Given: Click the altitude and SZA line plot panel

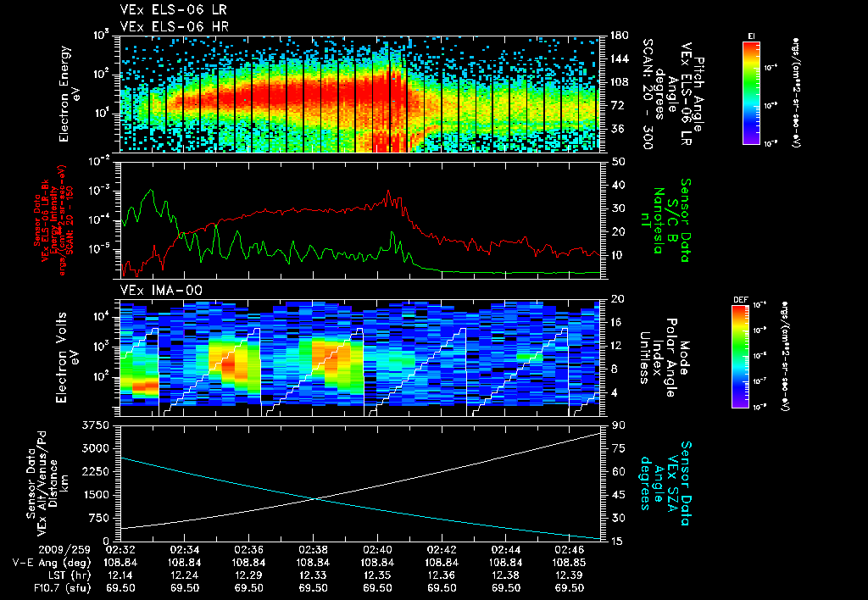Looking at the screenshot, I should coord(359,483).
